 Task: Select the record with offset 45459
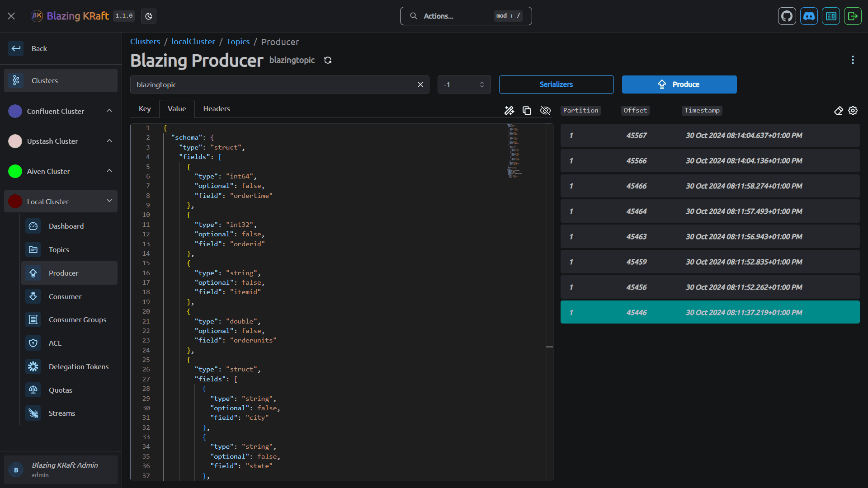pos(710,262)
